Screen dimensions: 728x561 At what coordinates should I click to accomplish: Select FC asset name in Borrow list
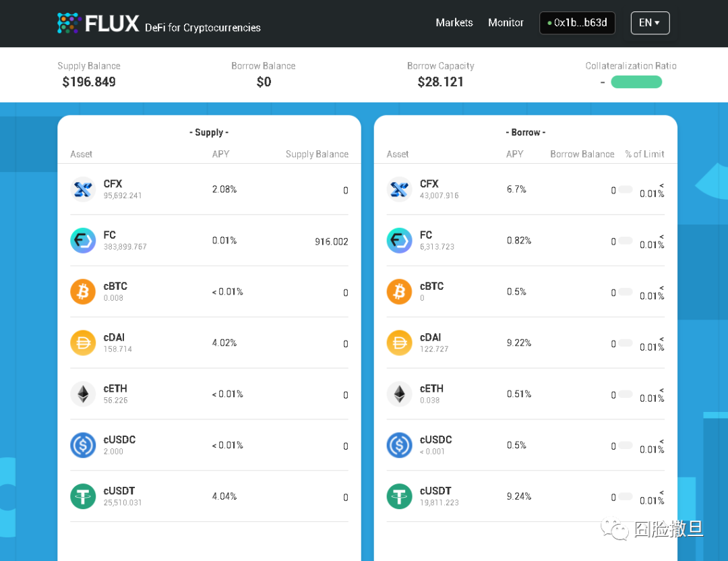click(426, 235)
